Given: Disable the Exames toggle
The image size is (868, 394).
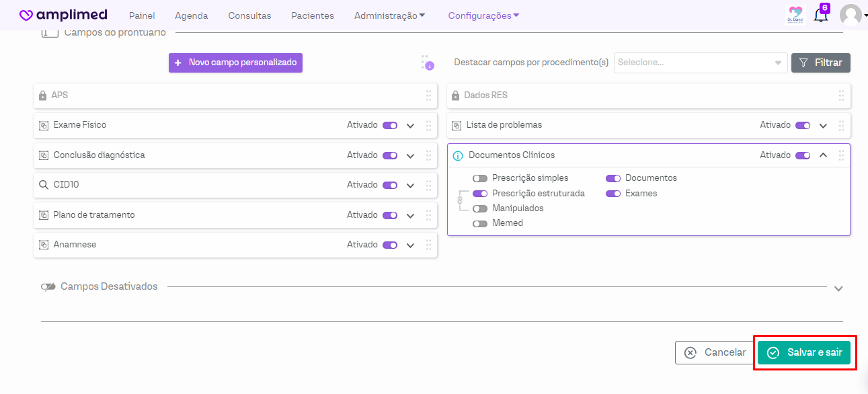Looking at the screenshot, I should coord(613,194).
